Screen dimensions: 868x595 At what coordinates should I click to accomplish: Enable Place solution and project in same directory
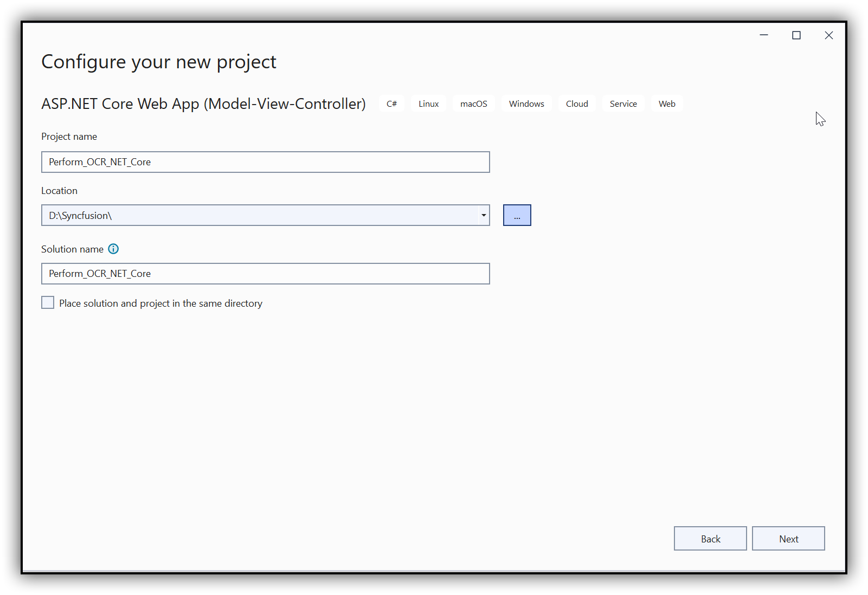click(48, 302)
